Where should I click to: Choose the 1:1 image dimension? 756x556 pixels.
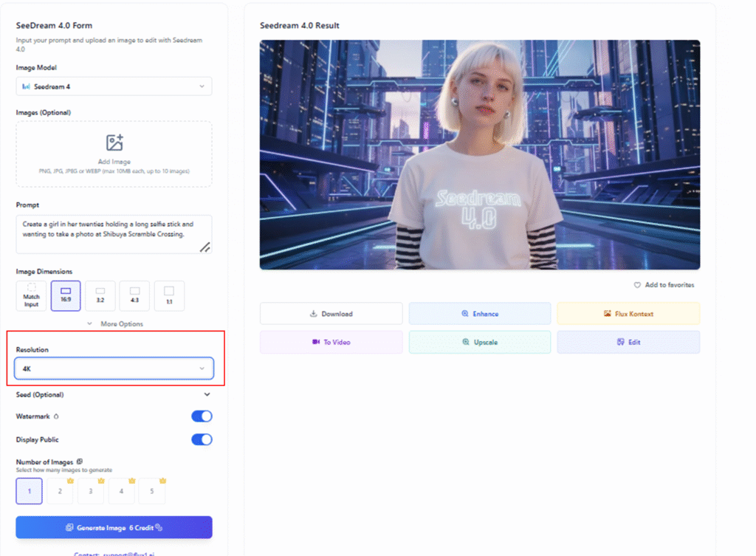click(169, 295)
